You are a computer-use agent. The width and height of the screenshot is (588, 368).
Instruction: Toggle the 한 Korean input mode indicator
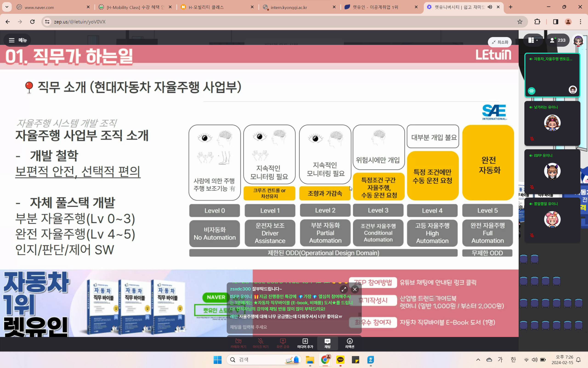(513, 359)
